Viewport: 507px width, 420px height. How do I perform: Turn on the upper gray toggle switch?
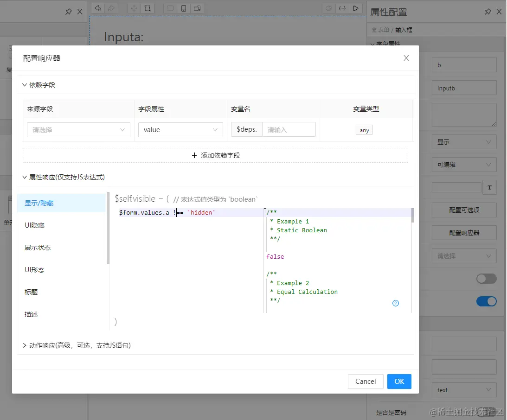click(x=486, y=278)
